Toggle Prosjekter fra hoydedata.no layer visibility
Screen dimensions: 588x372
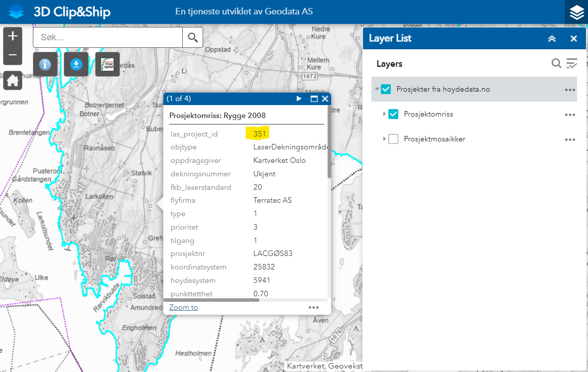pos(386,89)
